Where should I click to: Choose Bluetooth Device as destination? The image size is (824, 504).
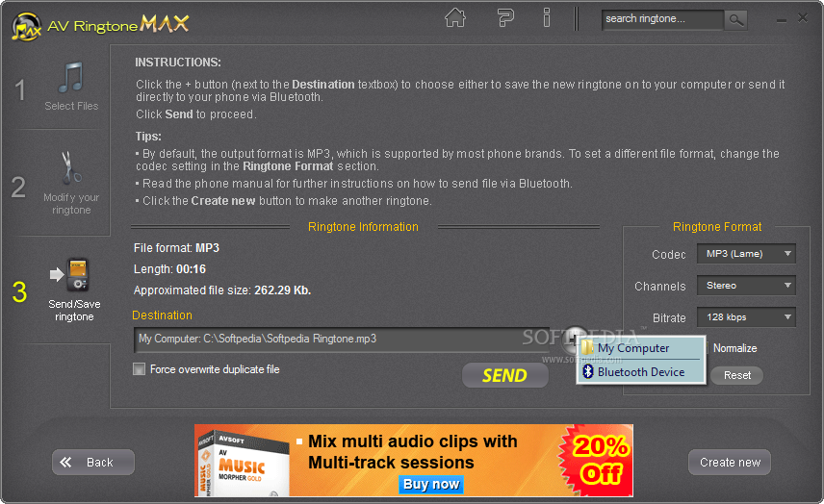[x=640, y=371]
